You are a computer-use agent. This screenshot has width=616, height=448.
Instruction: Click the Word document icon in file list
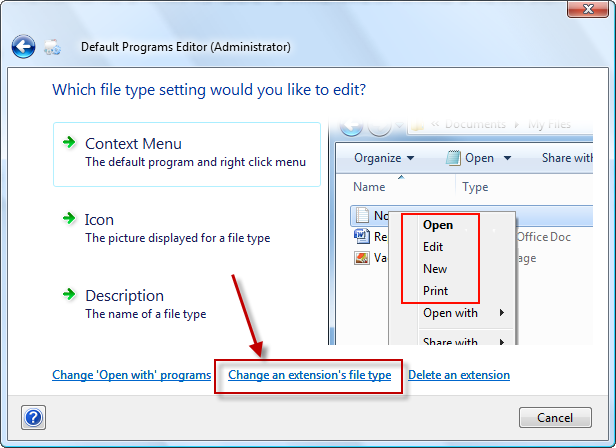361,236
